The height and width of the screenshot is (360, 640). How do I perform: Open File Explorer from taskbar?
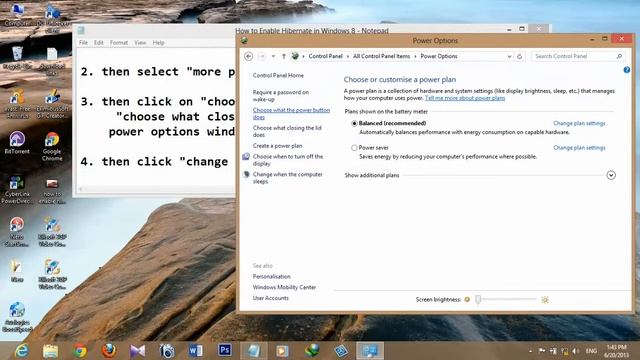pos(50,351)
